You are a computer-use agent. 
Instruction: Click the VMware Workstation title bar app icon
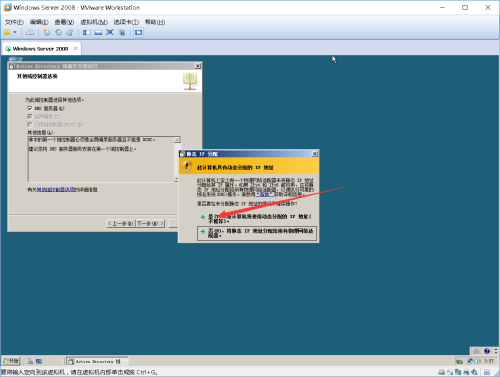[8, 7]
